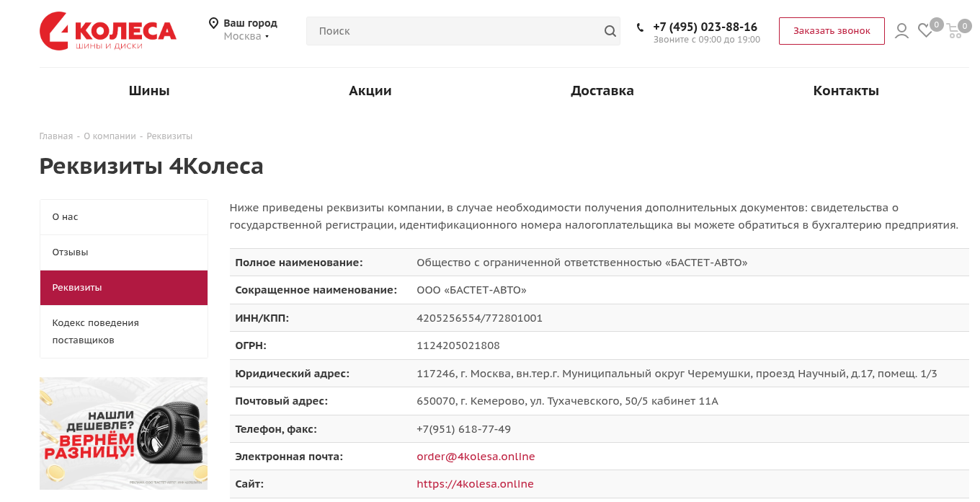
Task: Open the https://4kolesa.online site link
Action: [475, 484]
